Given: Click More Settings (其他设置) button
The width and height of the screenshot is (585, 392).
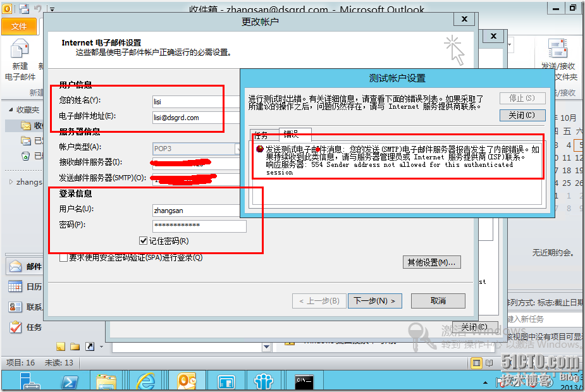Looking at the screenshot, I should 432,262.
